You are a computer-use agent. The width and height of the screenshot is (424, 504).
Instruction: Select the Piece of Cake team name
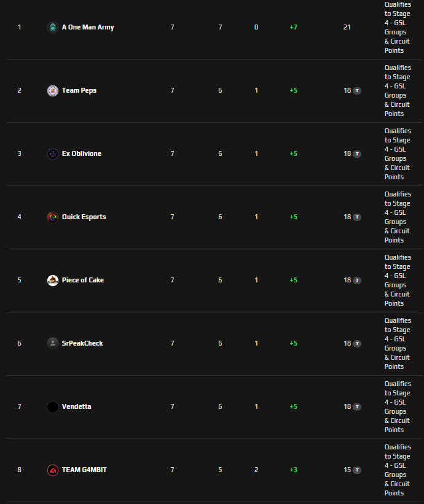[x=83, y=280]
